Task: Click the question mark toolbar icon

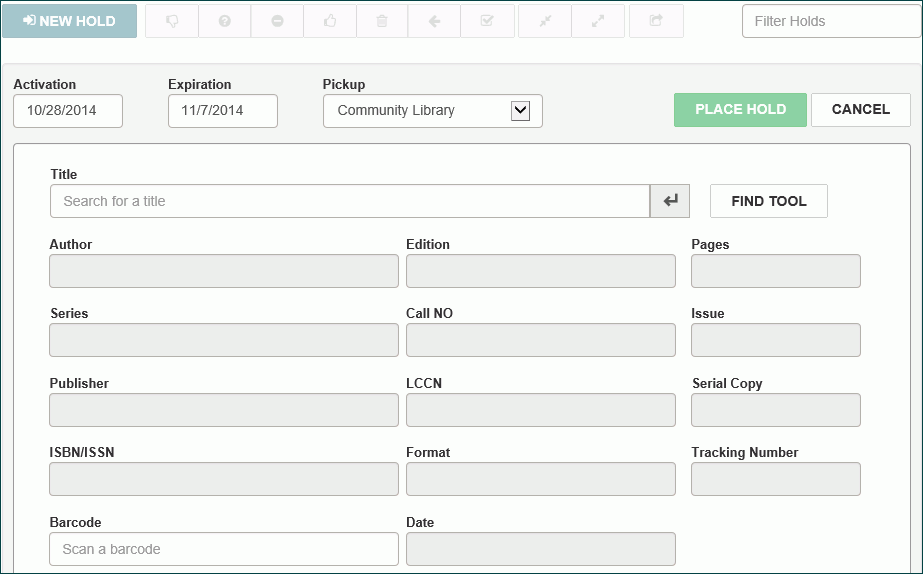Action: click(224, 21)
